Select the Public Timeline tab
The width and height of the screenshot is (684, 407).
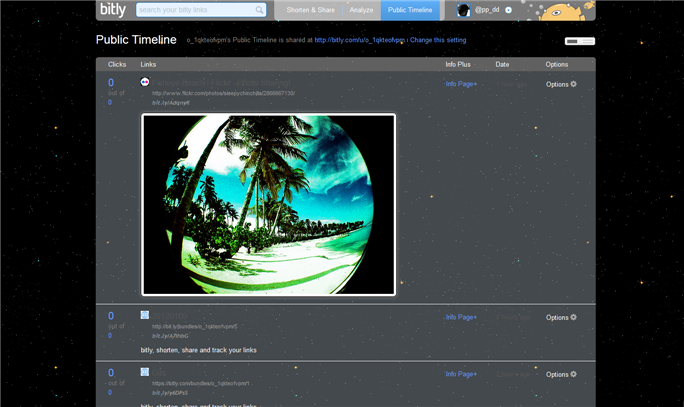tap(410, 10)
